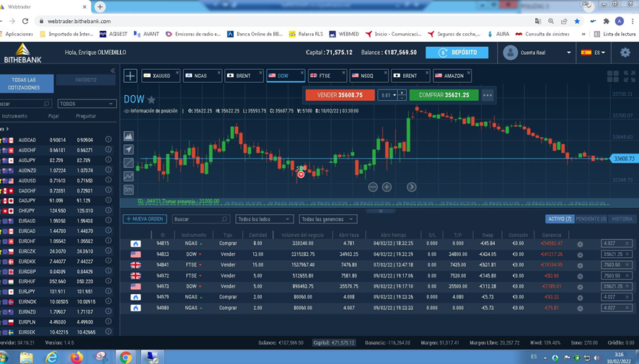Close the AMAZON chart tab

pyautogui.click(x=468, y=73)
